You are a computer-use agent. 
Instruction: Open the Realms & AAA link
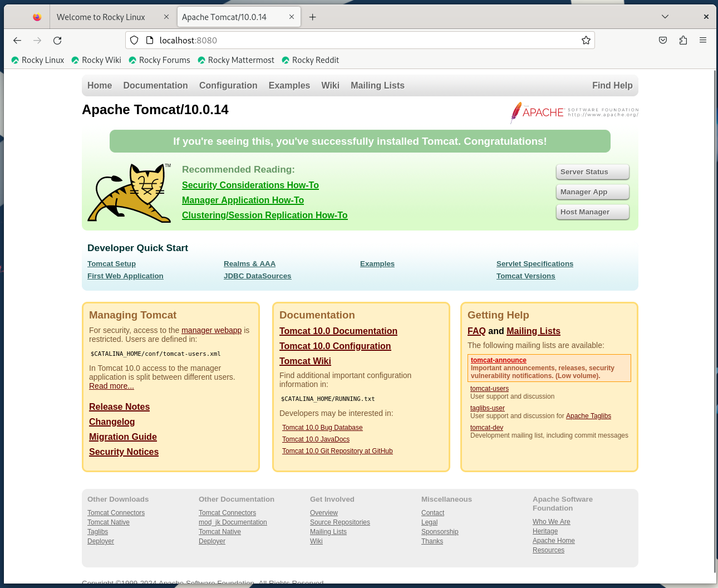(249, 264)
